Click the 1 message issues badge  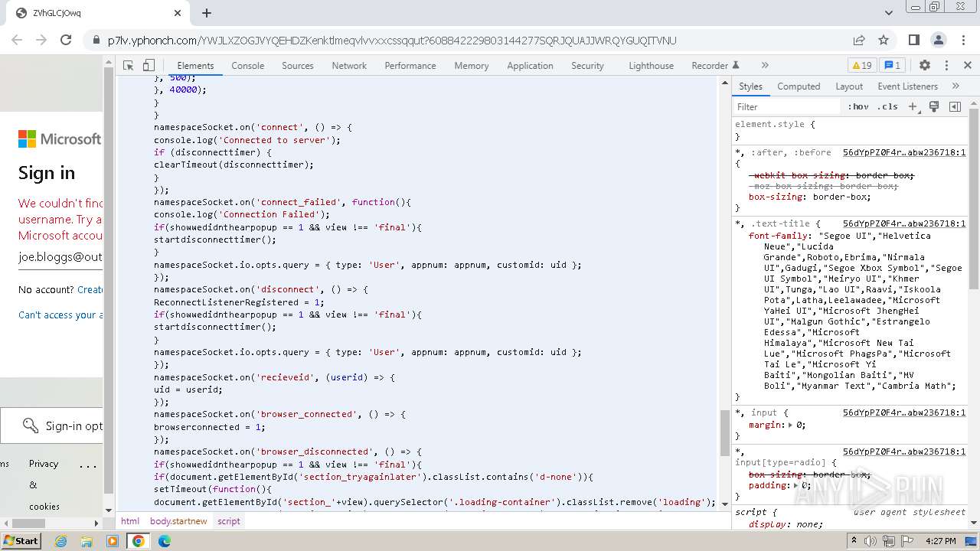892,66
